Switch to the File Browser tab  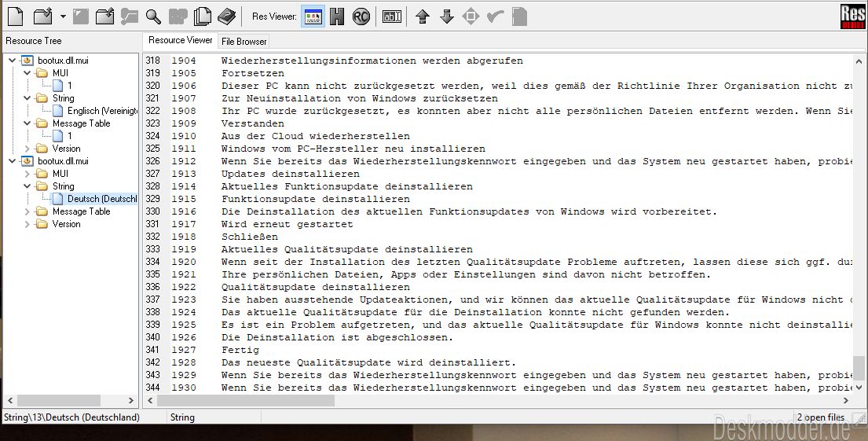[x=244, y=42]
